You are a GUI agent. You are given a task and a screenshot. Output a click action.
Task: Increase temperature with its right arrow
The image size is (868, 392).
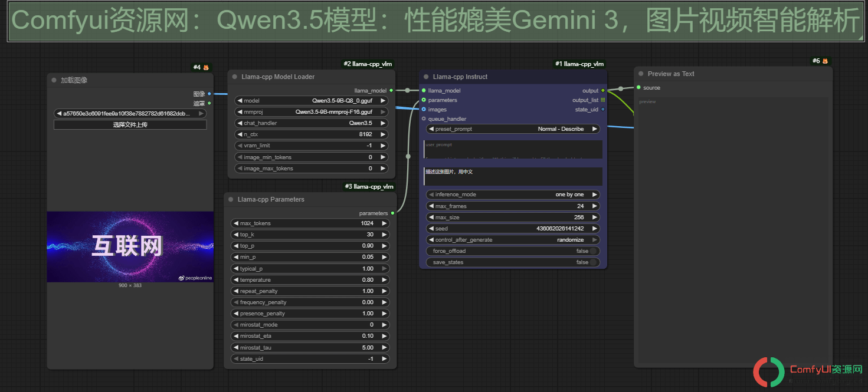coord(385,280)
